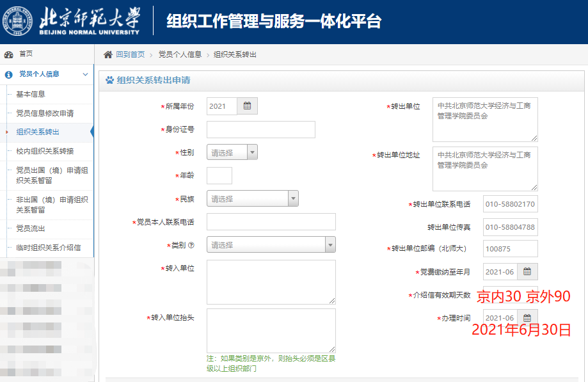Click the 转出单位联系电话 field showing 010-58802170
The height and width of the screenshot is (382, 588).
(509, 203)
